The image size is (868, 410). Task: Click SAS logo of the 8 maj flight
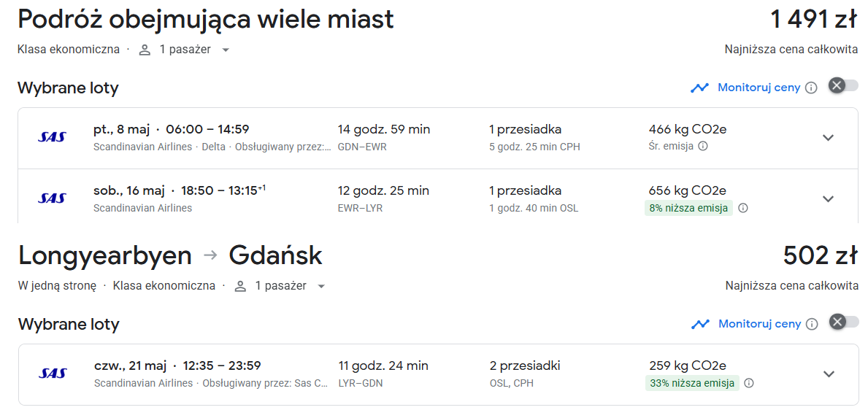click(52, 137)
